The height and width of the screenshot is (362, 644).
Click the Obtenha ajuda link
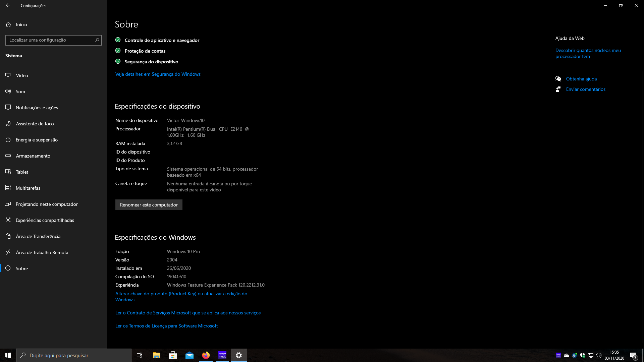581,79
